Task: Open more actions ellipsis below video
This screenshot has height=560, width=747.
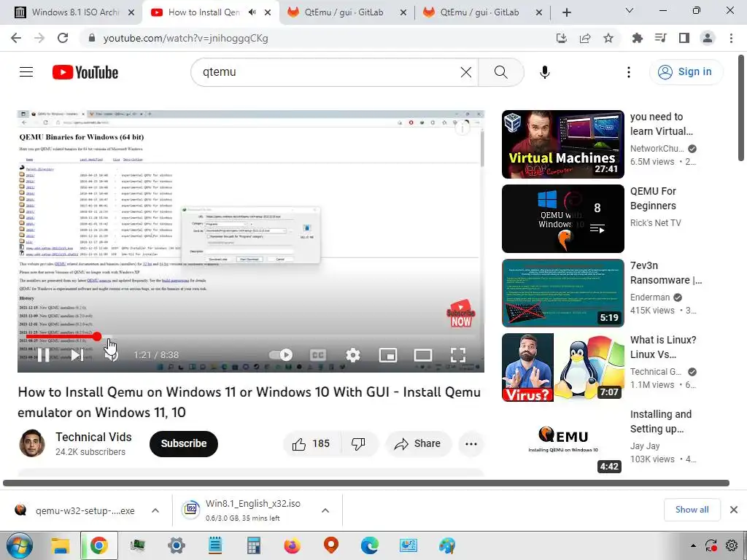Action: [x=471, y=444]
